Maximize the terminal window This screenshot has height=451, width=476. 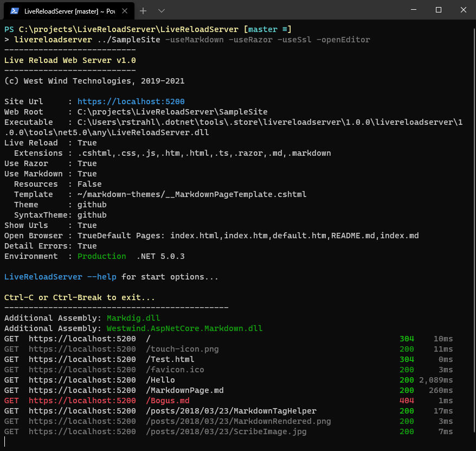point(439,10)
